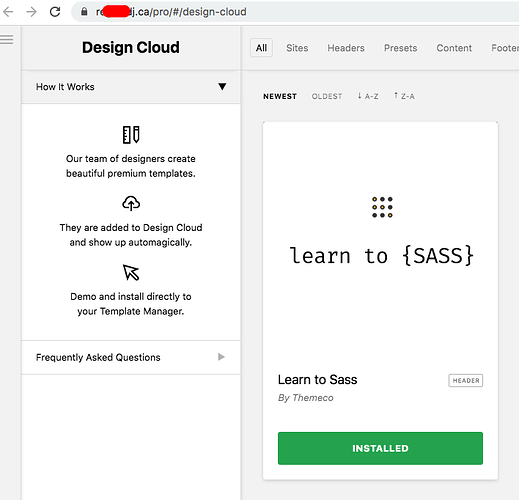Click the cloud upload icon

click(131, 203)
